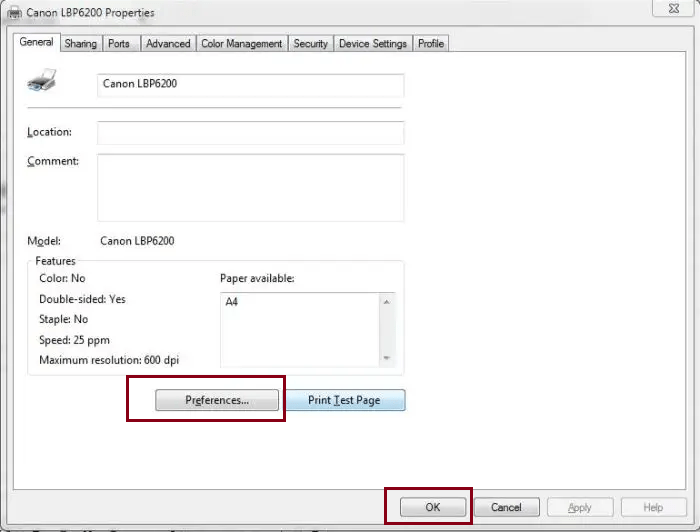Click the printer name field
Image resolution: width=700 pixels, height=532 pixels.
point(250,85)
